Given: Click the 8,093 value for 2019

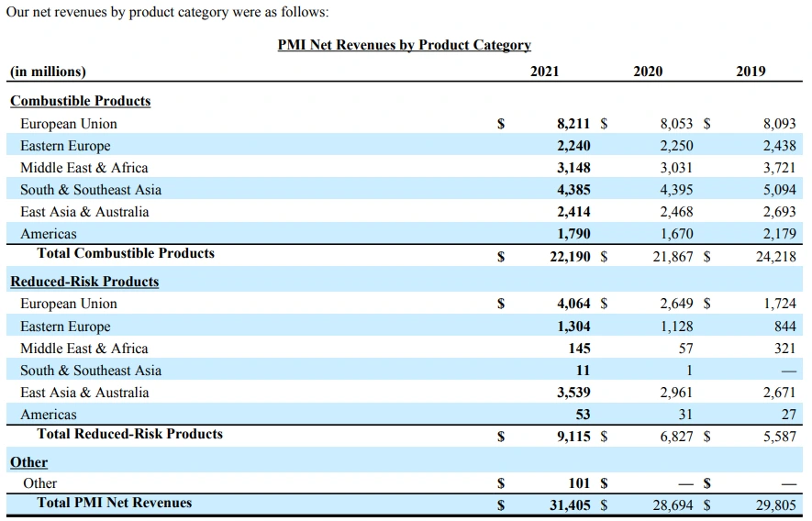Looking at the screenshot, I should pyautogui.click(x=779, y=124).
